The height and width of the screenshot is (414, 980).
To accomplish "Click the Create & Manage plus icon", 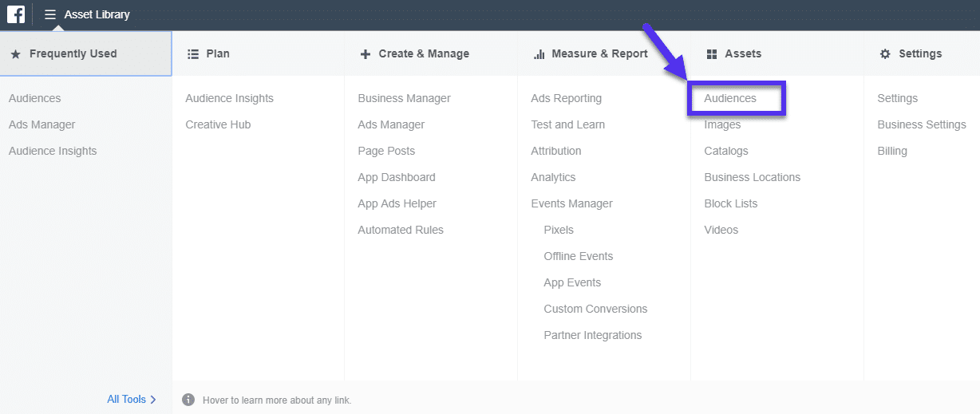I will tap(366, 54).
